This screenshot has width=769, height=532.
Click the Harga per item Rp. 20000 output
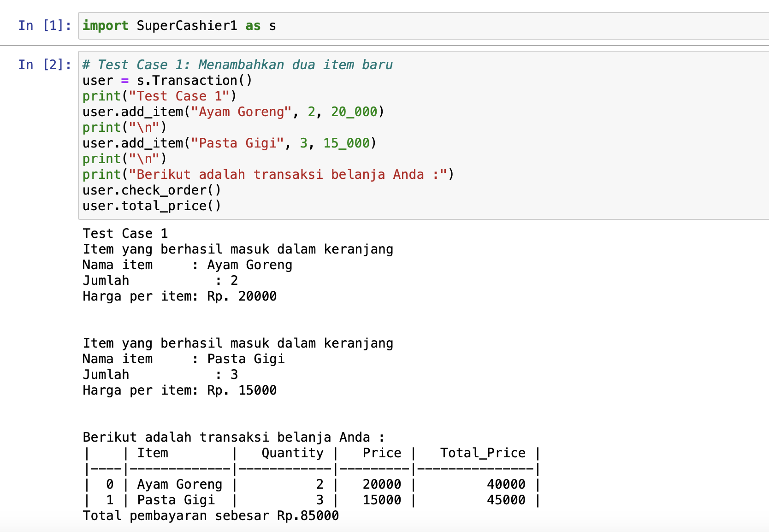179,296
